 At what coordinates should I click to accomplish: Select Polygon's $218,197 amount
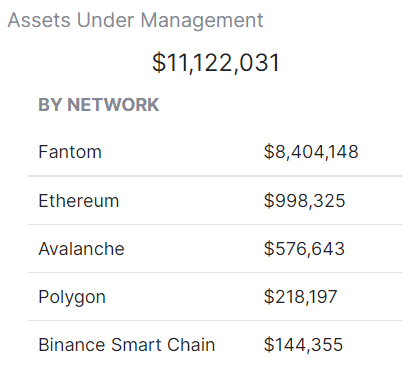pyautogui.click(x=300, y=297)
